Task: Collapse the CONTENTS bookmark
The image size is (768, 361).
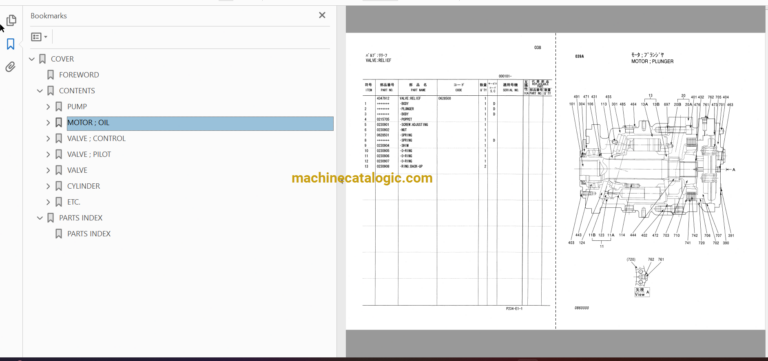Action: click(x=40, y=91)
